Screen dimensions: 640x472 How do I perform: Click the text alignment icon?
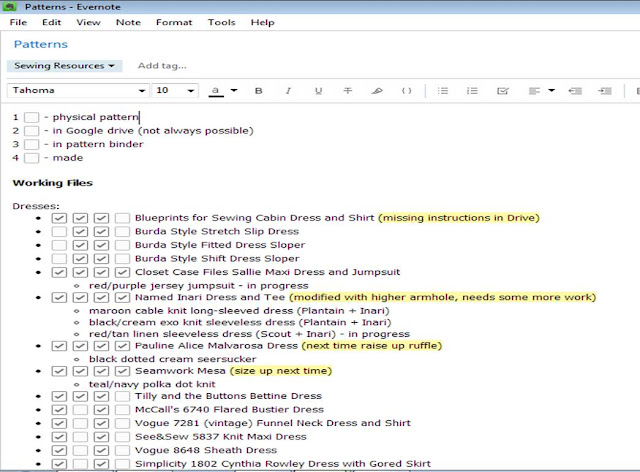[534, 91]
